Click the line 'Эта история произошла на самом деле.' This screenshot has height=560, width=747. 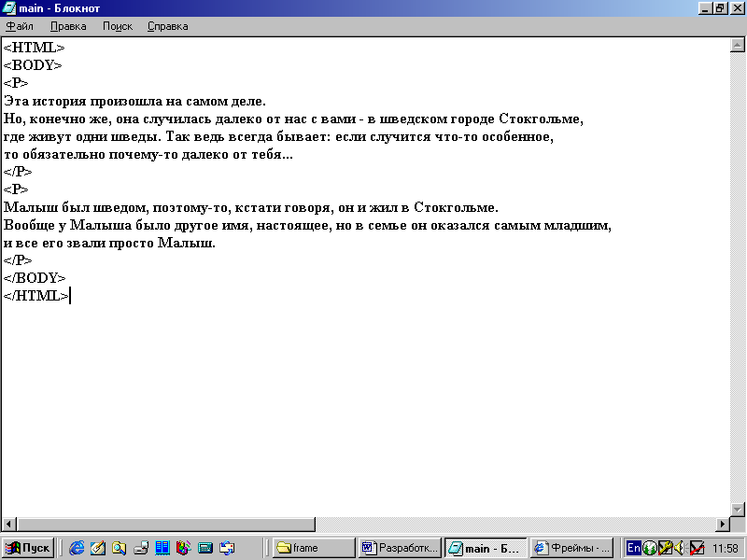coord(134,101)
